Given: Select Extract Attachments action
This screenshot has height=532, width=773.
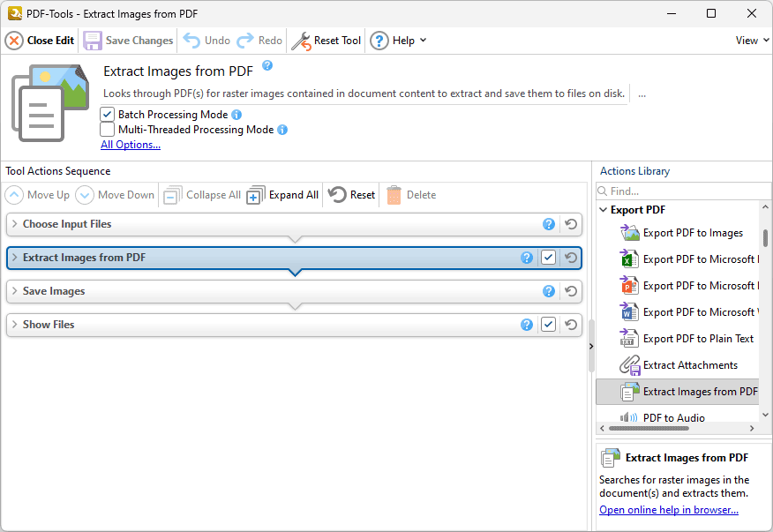Looking at the screenshot, I should (679, 365).
